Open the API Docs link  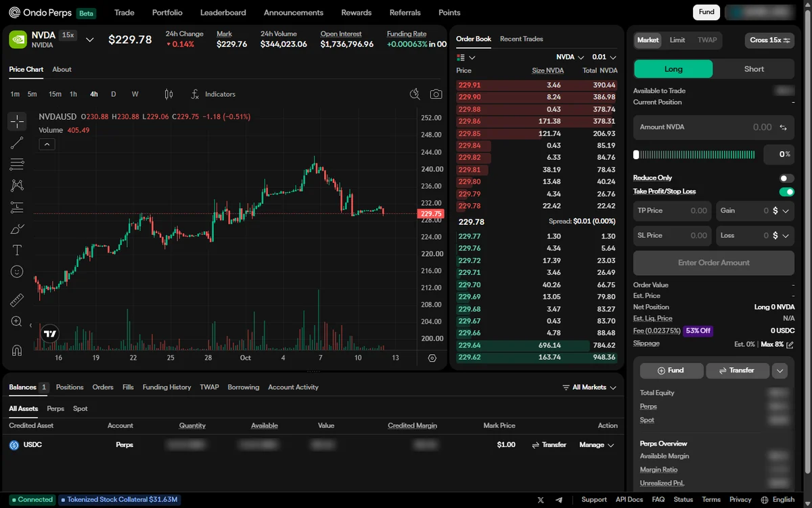tap(629, 500)
